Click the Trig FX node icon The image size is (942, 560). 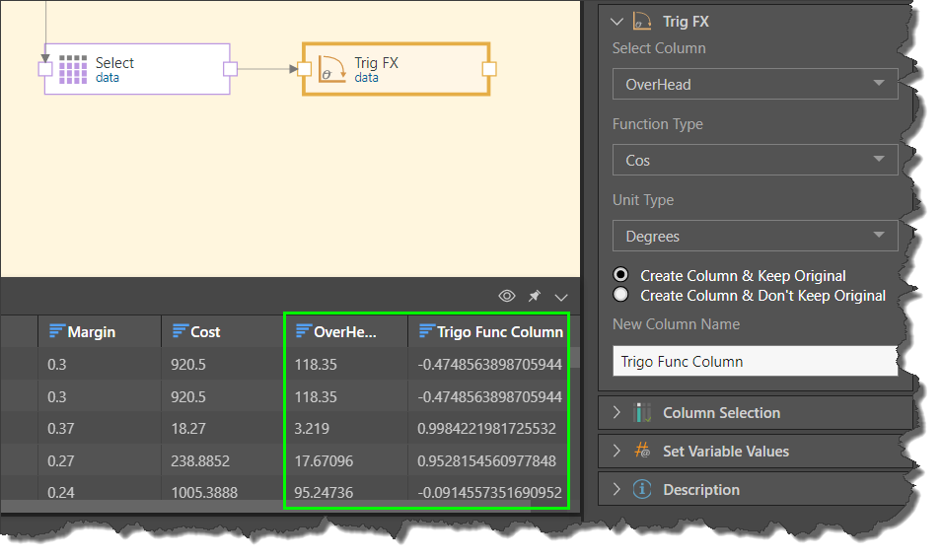[332, 69]
